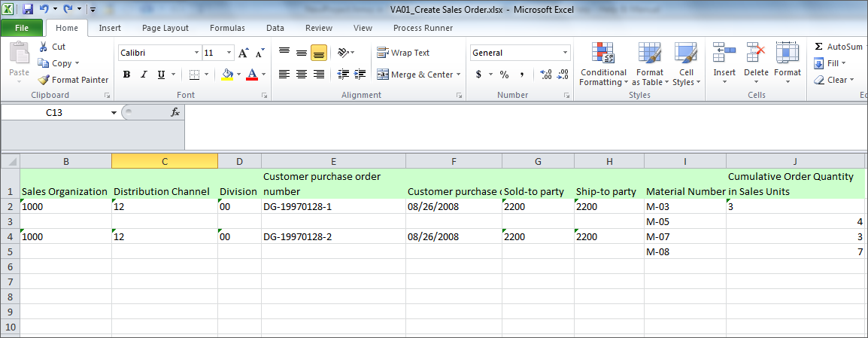Click the Format as Table icon
The image size is (868, 338).
pyautogui.click(x=650, y=65)
